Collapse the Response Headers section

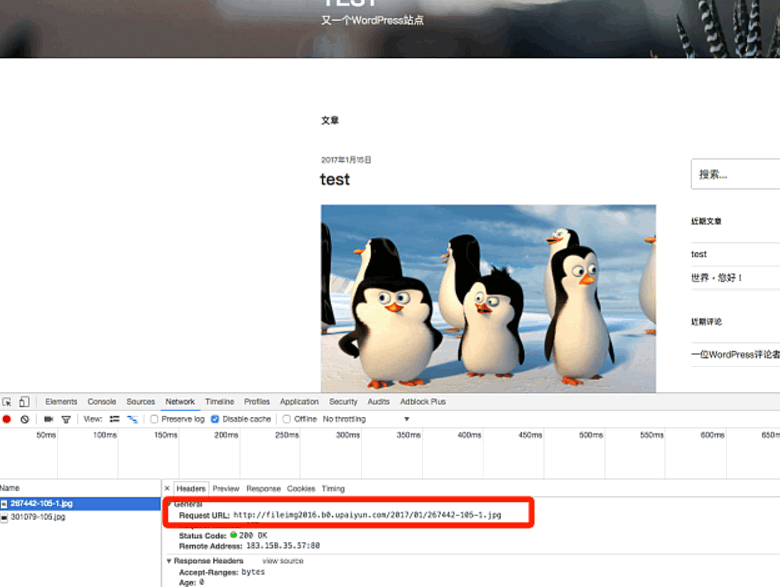tap(169, 561)
